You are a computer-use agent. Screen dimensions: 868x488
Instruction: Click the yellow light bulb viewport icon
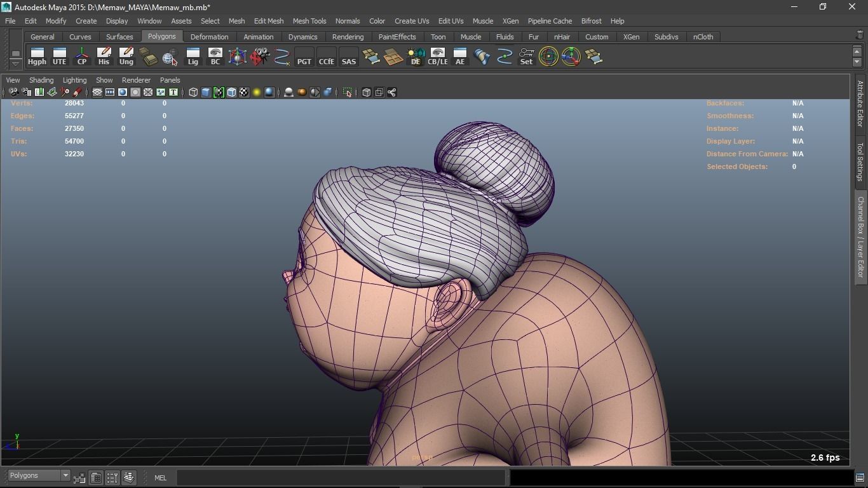coord(257,93)
